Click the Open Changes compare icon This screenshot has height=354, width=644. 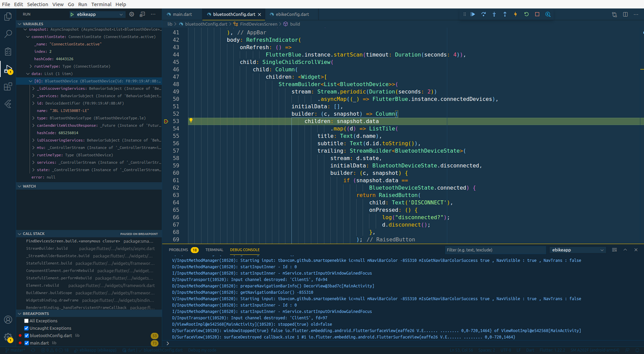point(614,15)
